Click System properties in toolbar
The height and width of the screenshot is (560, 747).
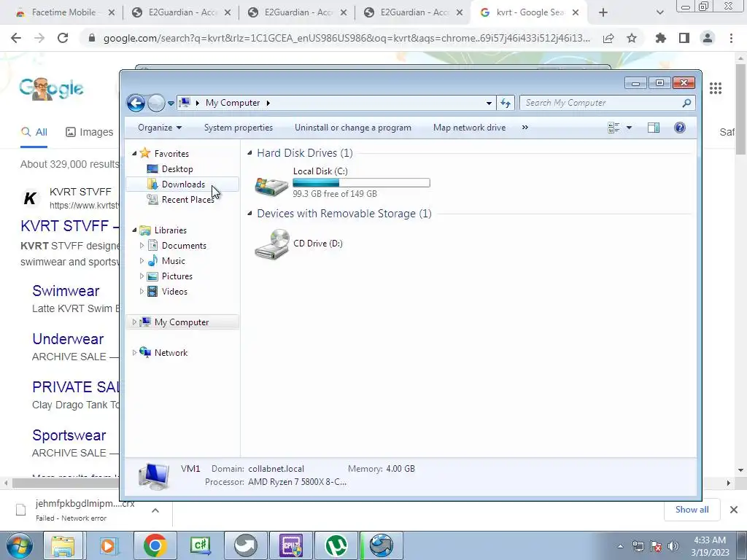[239, 128]
